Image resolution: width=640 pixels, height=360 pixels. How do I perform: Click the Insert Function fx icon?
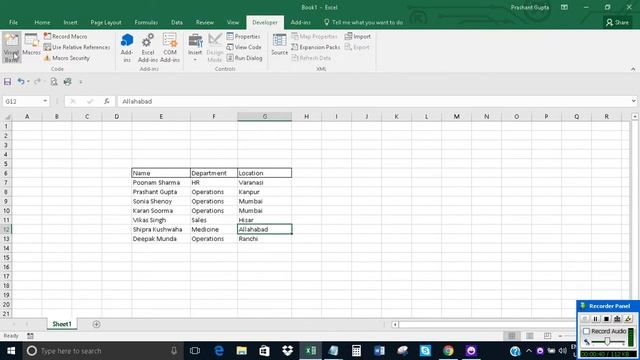107,101
